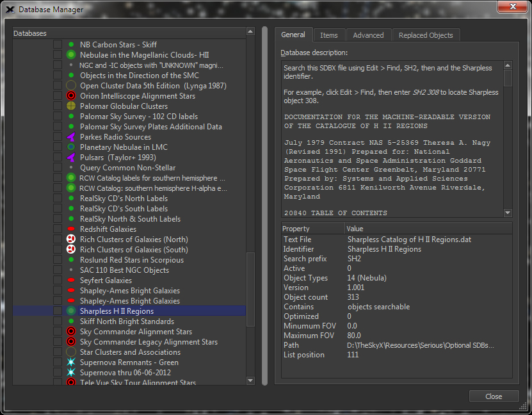The image size is (532, 415).
Task: Click the red target icon for Orion Intelliscope Alignment Stars
Action: pos(71,95)
